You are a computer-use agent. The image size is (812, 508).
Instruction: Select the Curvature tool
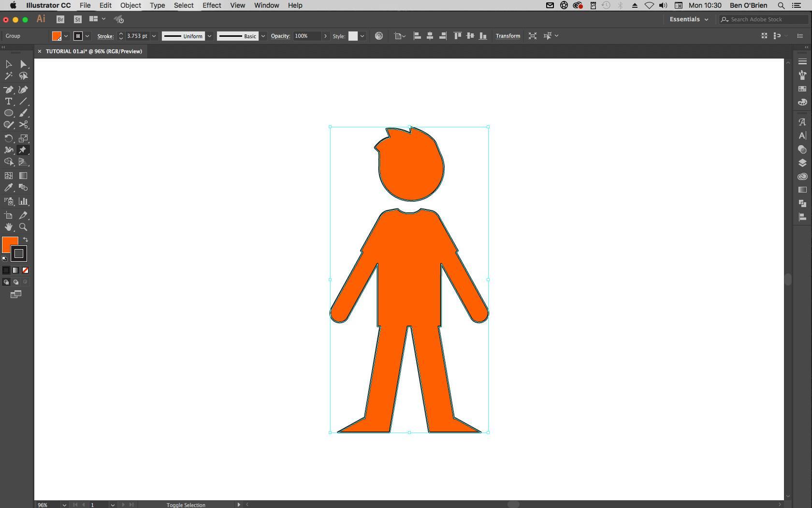23,90
